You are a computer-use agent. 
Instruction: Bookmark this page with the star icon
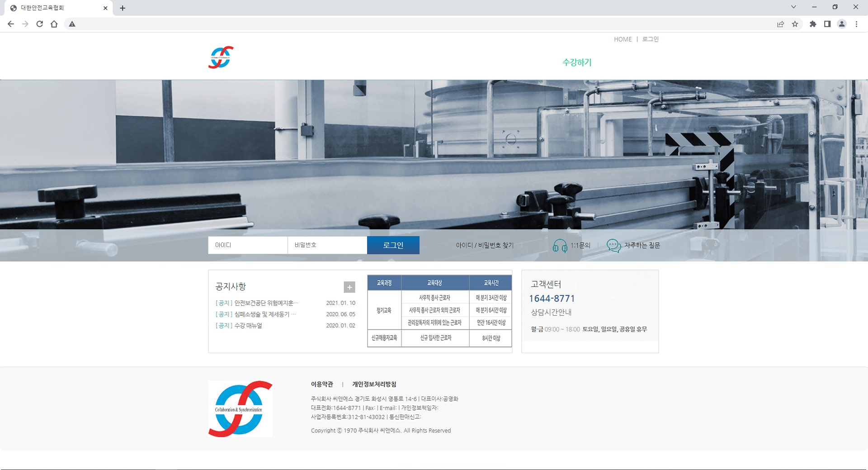795,24
